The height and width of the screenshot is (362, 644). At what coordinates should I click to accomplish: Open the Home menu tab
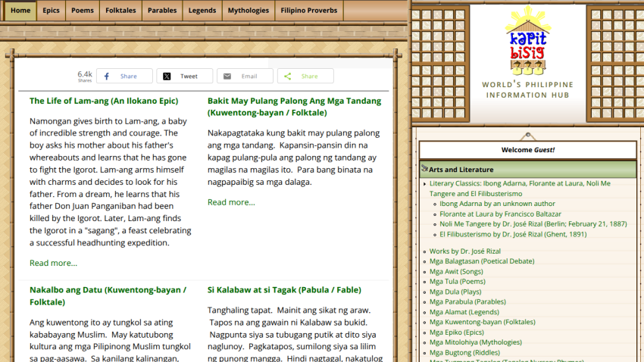20,11
